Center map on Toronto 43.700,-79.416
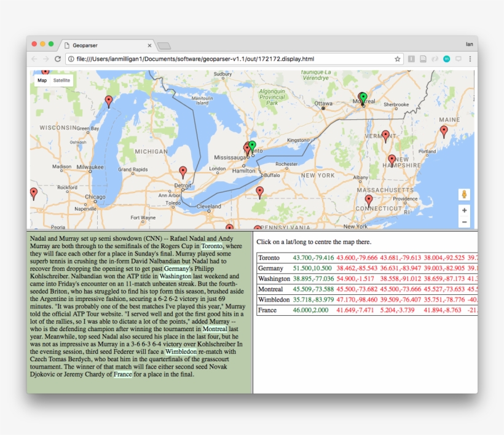 click(x=313, y=258)
